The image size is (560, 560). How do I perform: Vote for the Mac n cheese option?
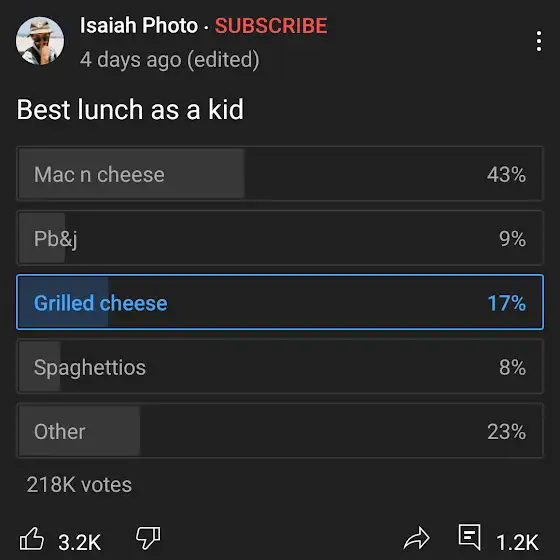tap(280, 174)
